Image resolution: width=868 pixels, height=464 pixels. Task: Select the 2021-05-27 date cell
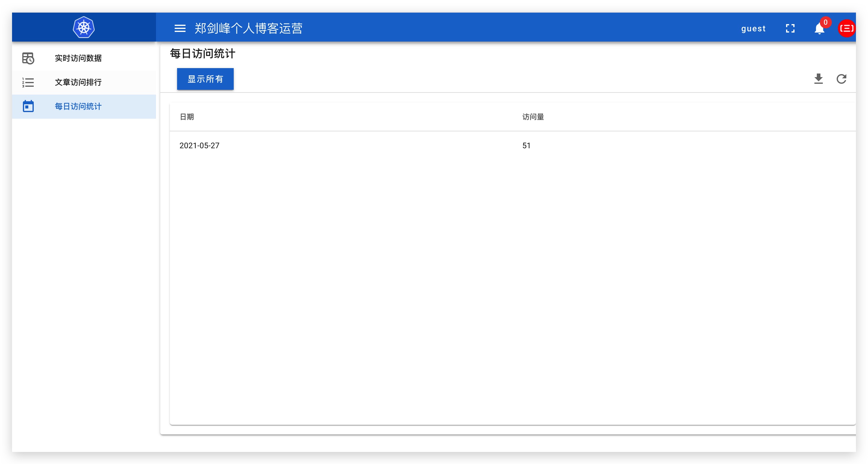click(x=199, y=145)
